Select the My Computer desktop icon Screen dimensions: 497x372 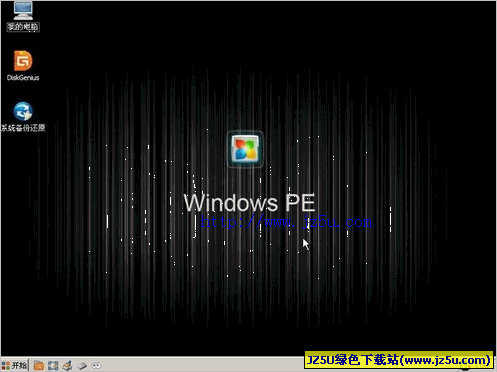coord(23,15)
